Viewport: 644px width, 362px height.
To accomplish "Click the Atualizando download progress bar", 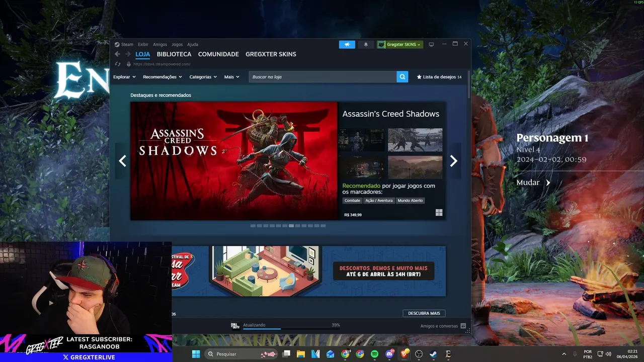I will [291, 328].
